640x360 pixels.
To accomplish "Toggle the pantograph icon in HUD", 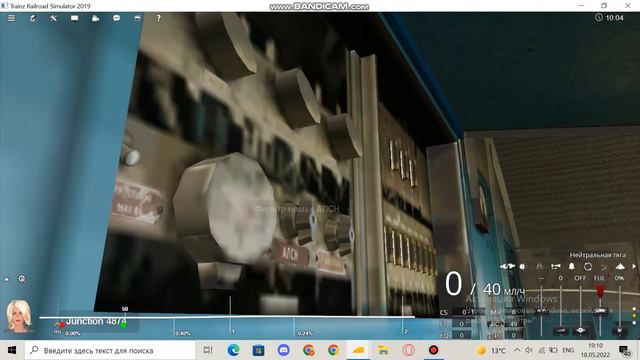I will pyautogui.click(x=540, y=267).
